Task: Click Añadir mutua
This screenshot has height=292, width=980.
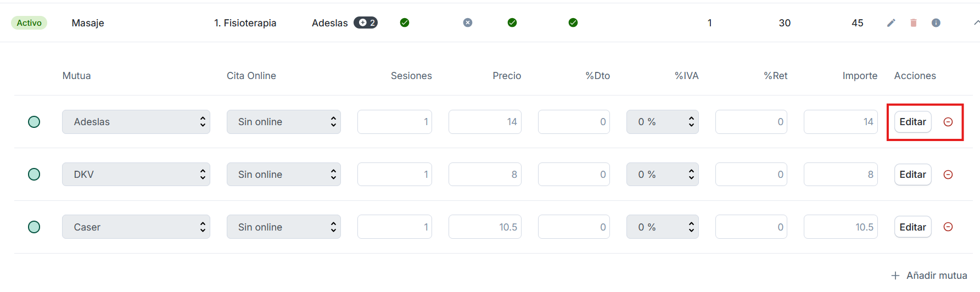Action: click(929, 276)
